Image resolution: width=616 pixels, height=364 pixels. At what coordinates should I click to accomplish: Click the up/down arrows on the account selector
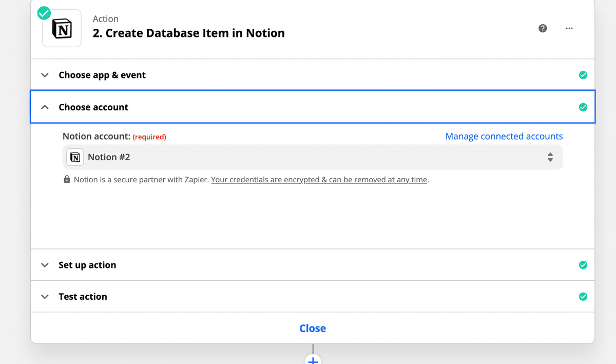click(x=550, y=157)
